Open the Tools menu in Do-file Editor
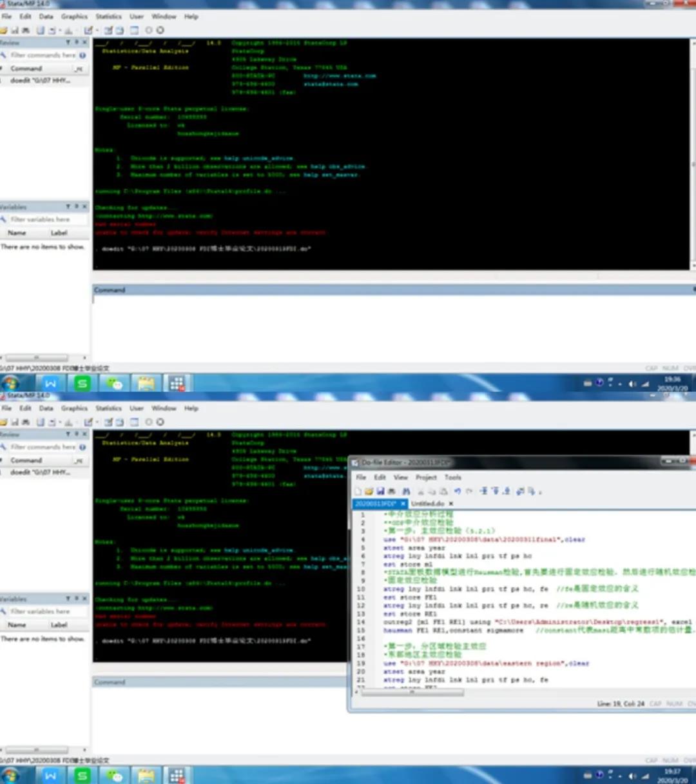The width and height of the screenshot is (696, 784). (453, 477)
